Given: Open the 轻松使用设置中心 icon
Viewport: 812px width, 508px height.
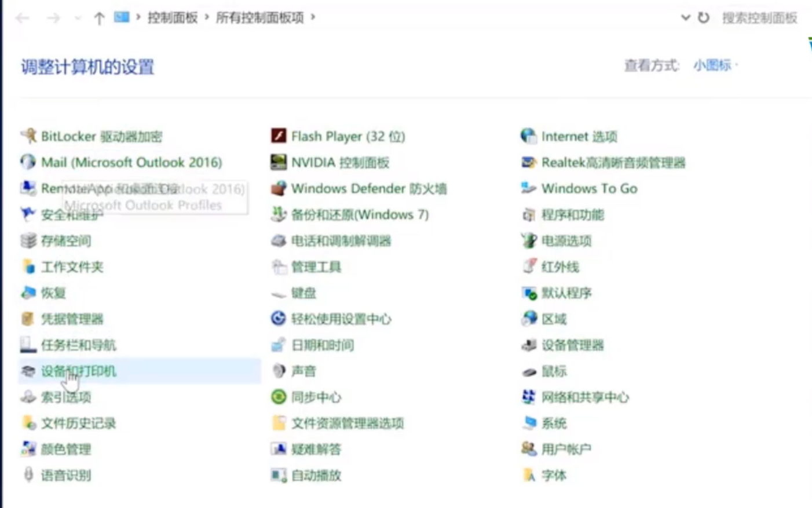Looking at the screenshot, I should click(x=279, y=319).
